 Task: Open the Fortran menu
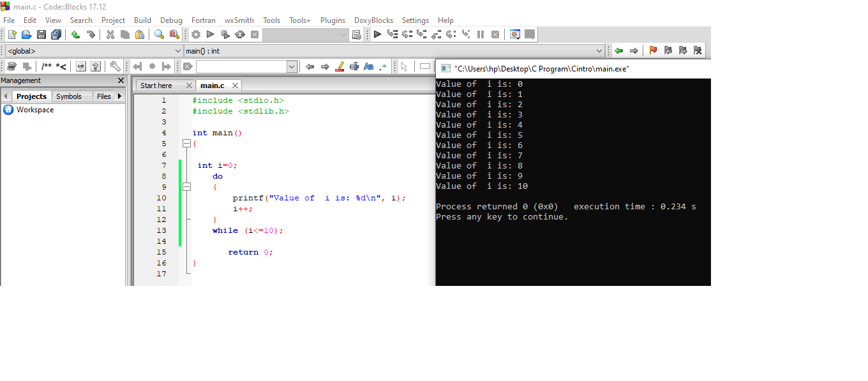pos(203,20)
